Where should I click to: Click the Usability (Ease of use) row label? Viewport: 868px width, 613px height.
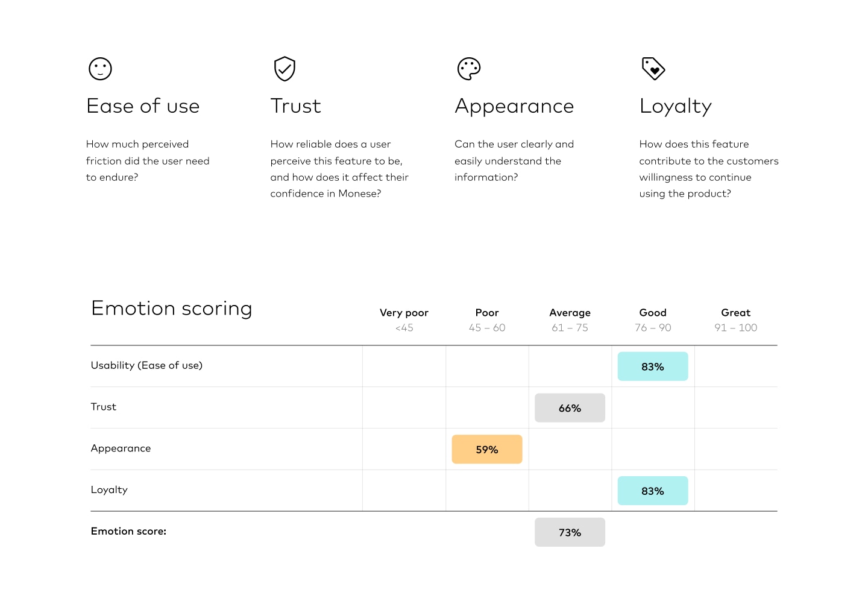(x=146, y=365)
